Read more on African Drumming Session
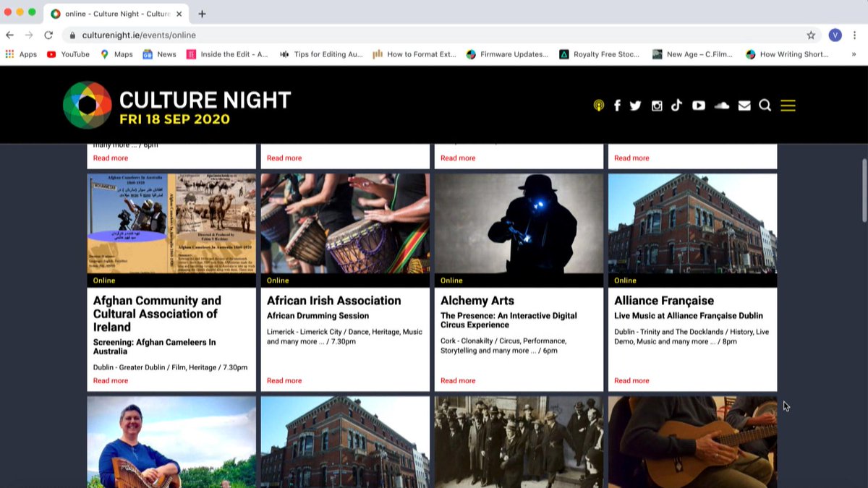Screen dimensions: 868x488 (x=284, y=380)
